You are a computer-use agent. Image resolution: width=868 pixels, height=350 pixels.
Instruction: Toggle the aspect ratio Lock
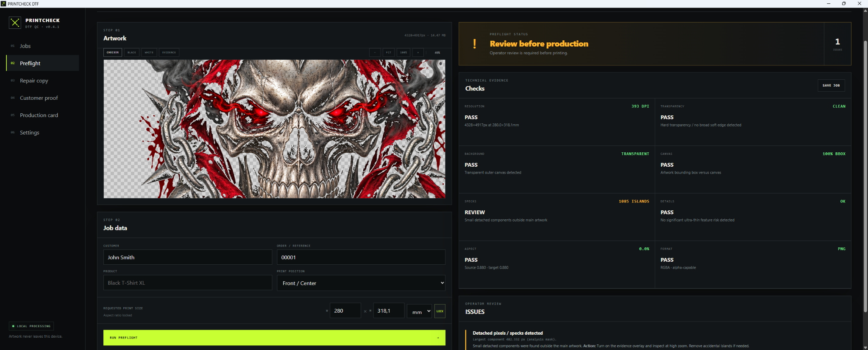[440, 311]
